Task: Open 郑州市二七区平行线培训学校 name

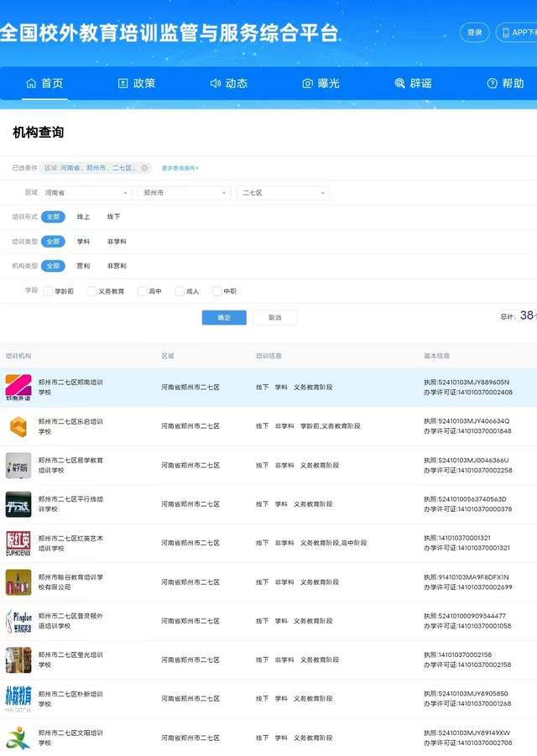Action: point(70,504)
